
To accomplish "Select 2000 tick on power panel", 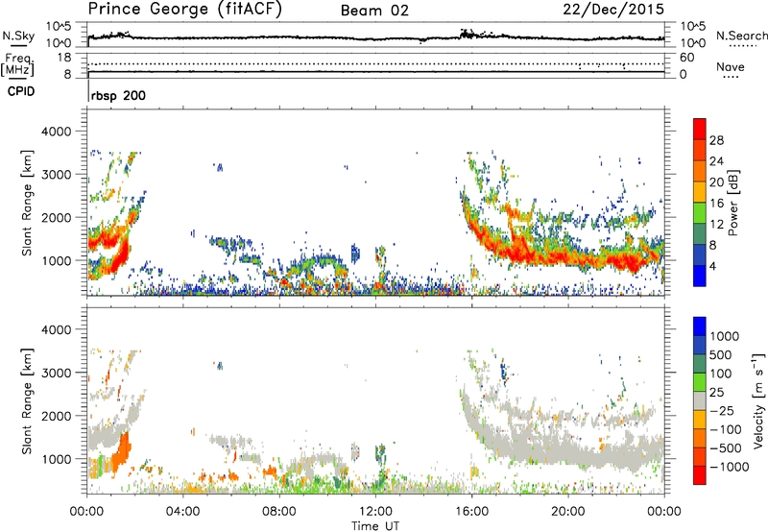I will point(56,217).
